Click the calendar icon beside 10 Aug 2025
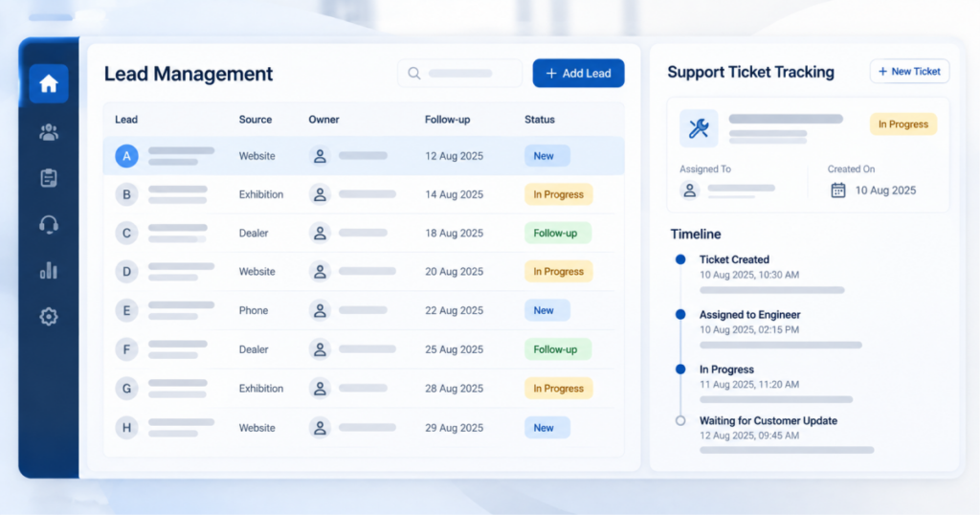 [838, 190]
